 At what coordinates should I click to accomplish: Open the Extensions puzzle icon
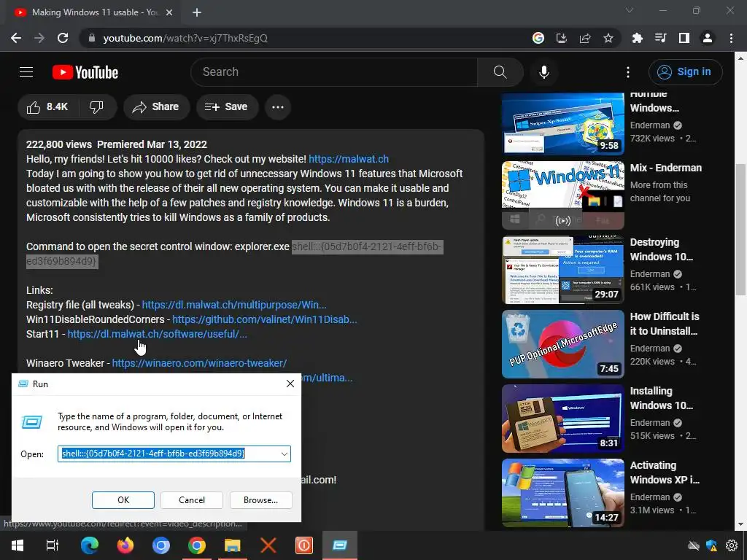637,38
